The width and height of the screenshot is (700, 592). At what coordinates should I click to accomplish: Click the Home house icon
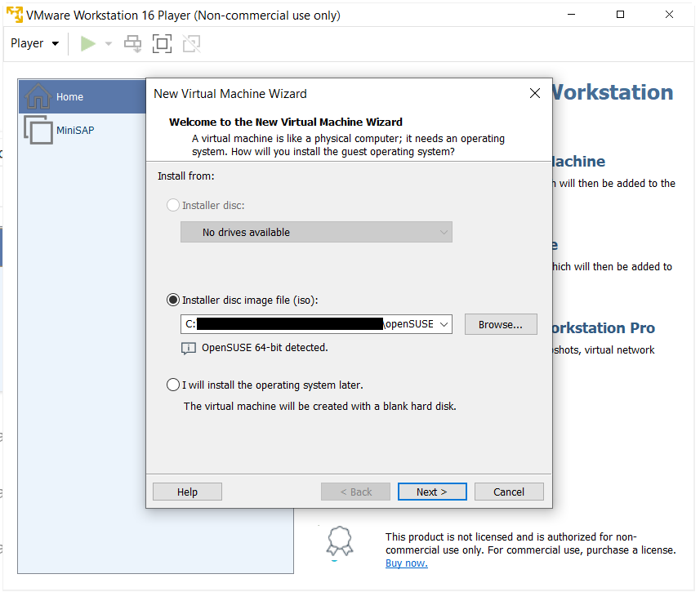38,96
